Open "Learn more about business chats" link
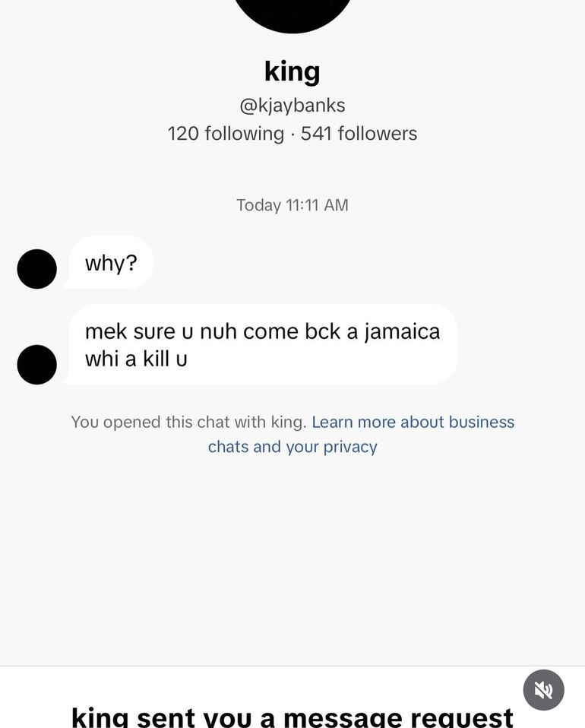585x728 pixels. tap(413, 423)
